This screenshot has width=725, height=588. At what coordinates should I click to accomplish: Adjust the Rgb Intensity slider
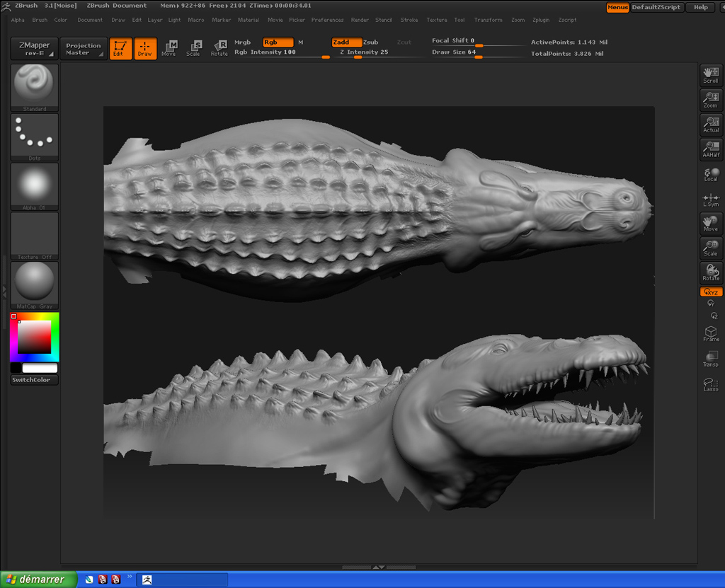pyautogui.click(x=282, y=52)
